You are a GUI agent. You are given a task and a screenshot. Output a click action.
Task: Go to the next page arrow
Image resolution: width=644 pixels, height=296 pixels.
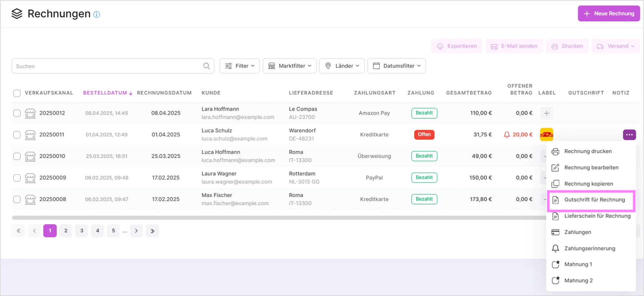[136, 231]
